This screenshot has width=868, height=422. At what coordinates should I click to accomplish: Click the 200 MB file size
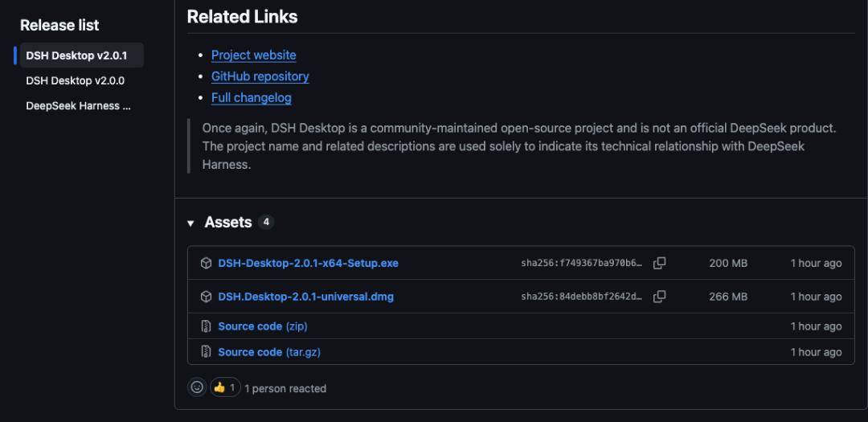click(x=728, y=263)
